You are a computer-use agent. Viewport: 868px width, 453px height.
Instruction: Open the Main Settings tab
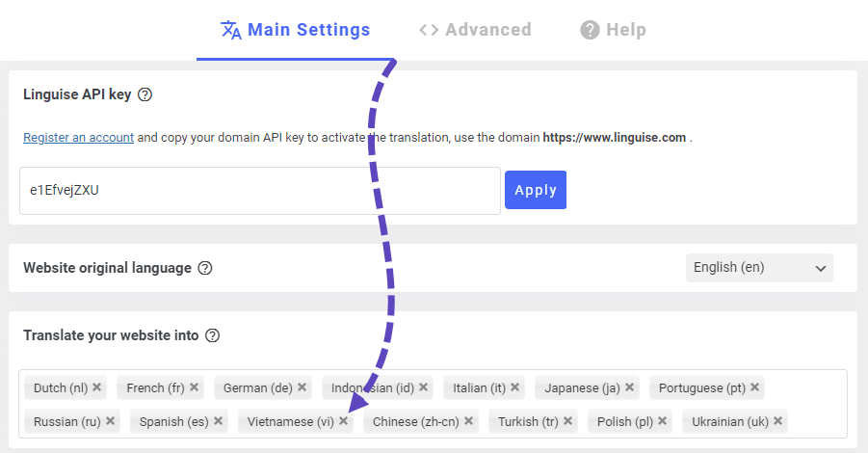point(295,30)
